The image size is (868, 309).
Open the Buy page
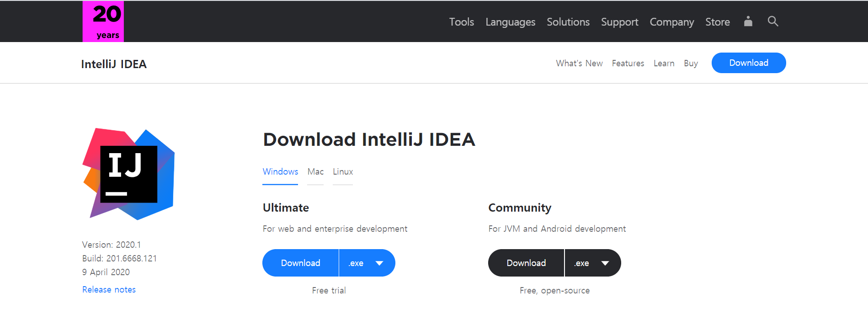(x=691, y=63)
